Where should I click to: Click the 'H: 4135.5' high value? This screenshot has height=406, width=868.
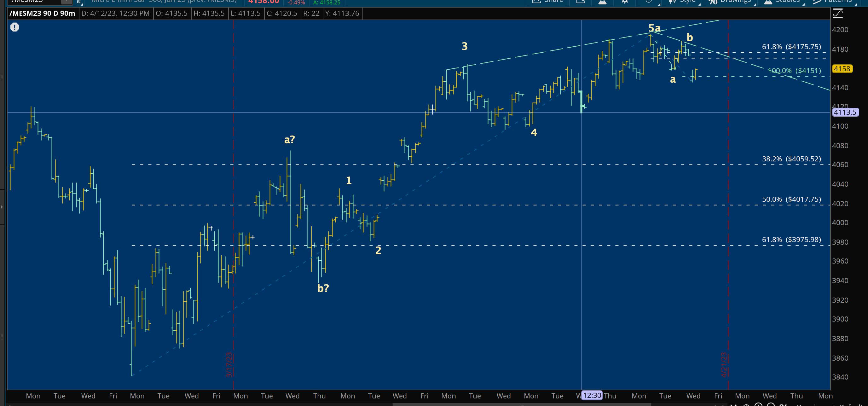[209, 14]
